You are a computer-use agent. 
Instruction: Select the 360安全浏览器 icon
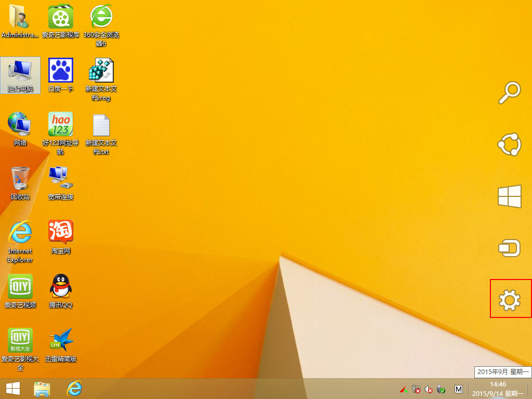[101, 25]
